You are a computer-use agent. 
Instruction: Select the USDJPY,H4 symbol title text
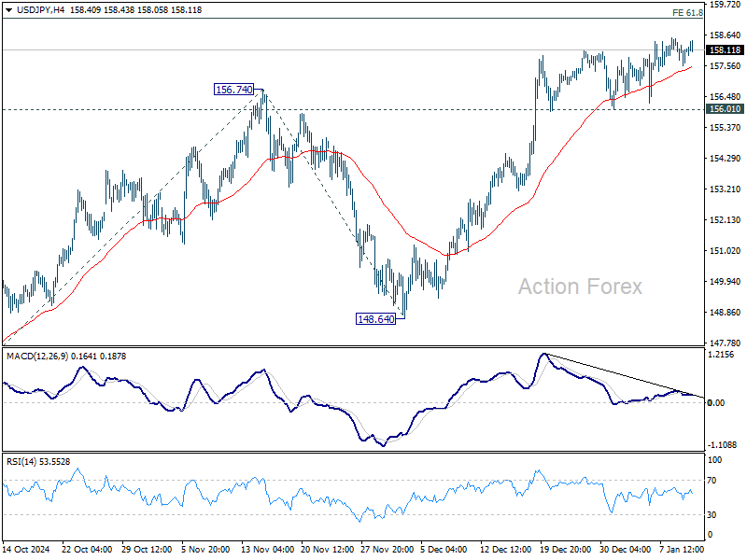coord(40,10)
